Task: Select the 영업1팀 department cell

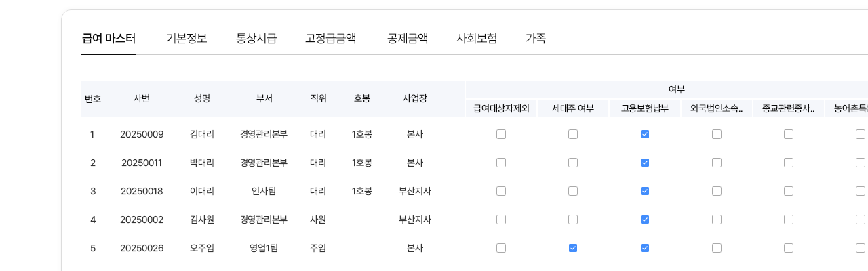Action: [264, 248]
